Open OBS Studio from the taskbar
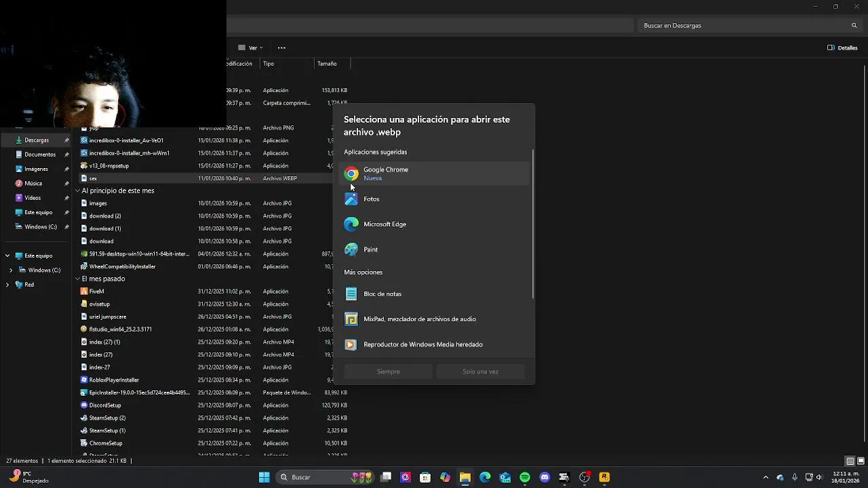The image size is (868, 488). pyautogui.click(x=585, y=477)
